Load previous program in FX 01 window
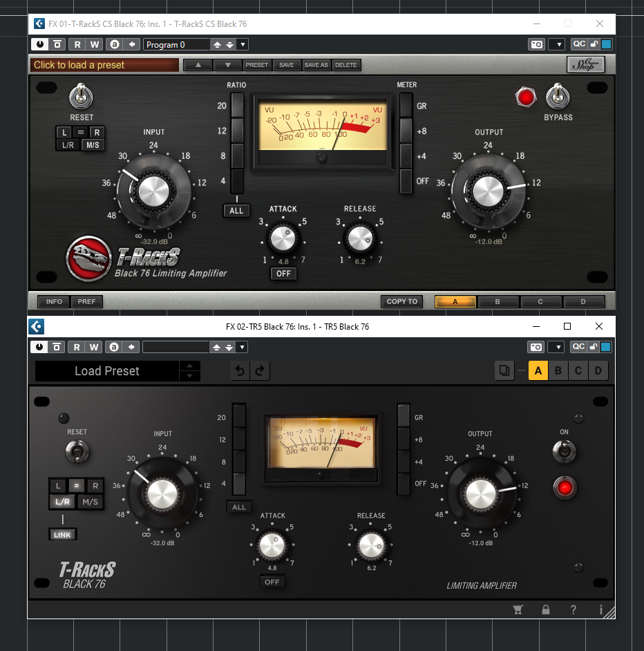Image resolution: width=644 pixels, height=651 pixels. pos(217,44)
